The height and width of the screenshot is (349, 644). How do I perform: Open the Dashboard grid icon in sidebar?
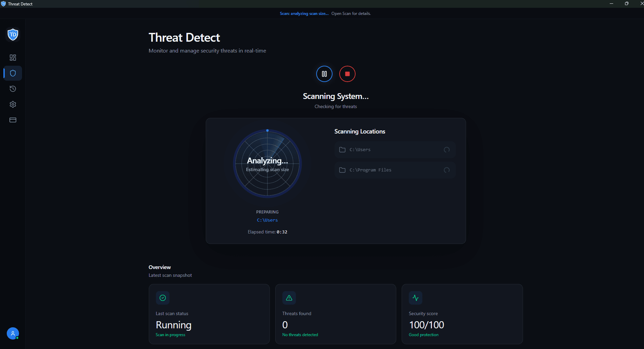(x=13, y=58)
